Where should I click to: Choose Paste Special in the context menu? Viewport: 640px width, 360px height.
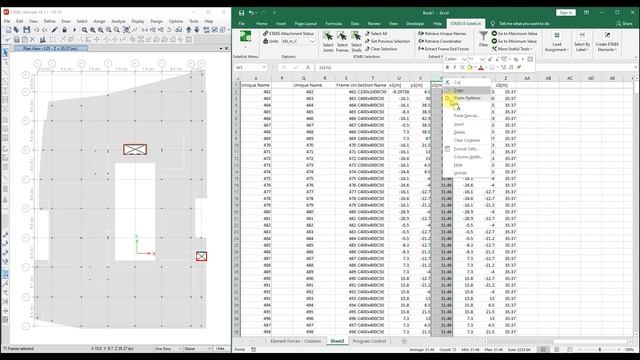tap(467, 116)
